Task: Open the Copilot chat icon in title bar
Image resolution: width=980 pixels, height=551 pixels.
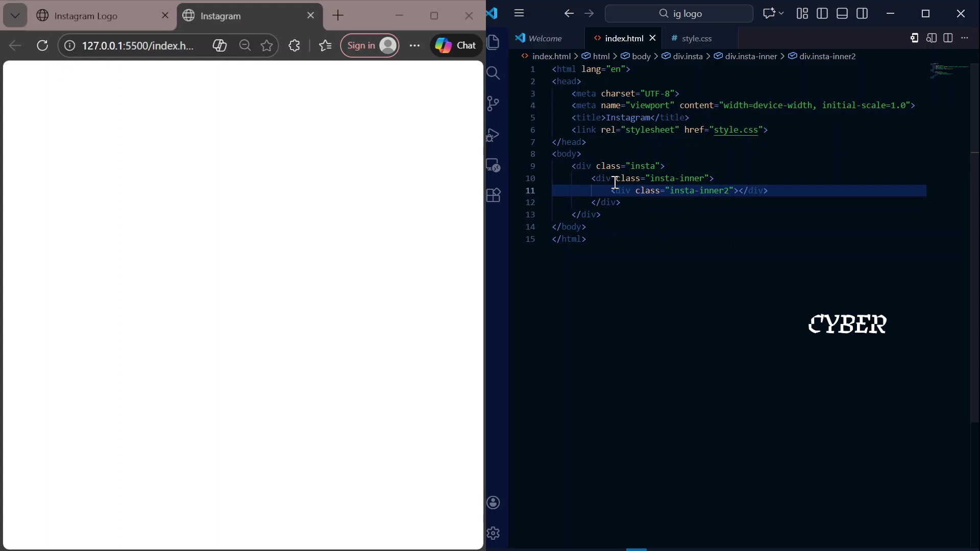Action: tap(769, 13)
